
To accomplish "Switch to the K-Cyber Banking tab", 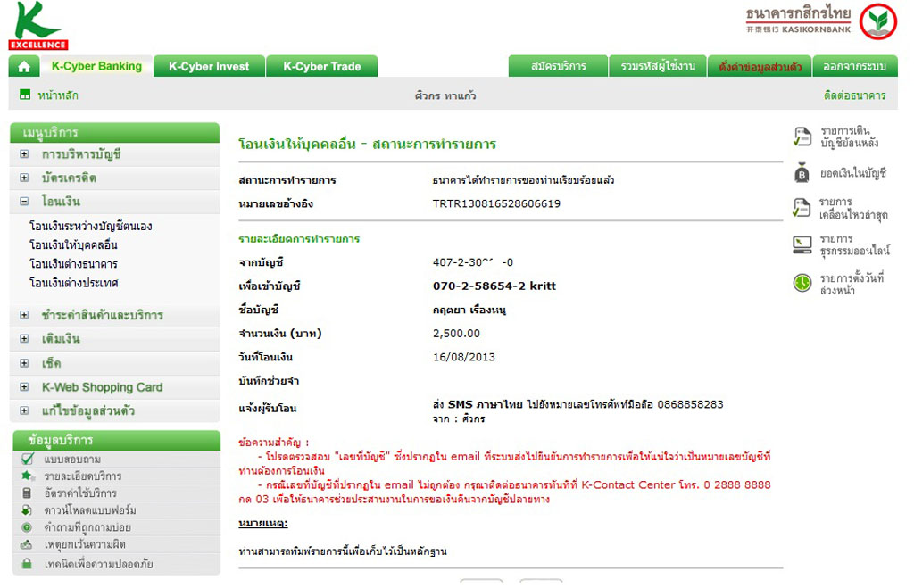I will pos(96,66).
